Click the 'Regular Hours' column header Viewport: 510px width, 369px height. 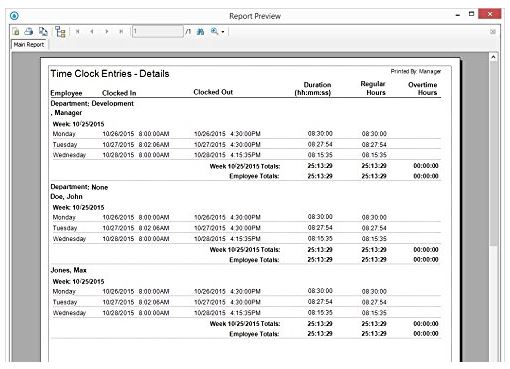coord(373,88)
